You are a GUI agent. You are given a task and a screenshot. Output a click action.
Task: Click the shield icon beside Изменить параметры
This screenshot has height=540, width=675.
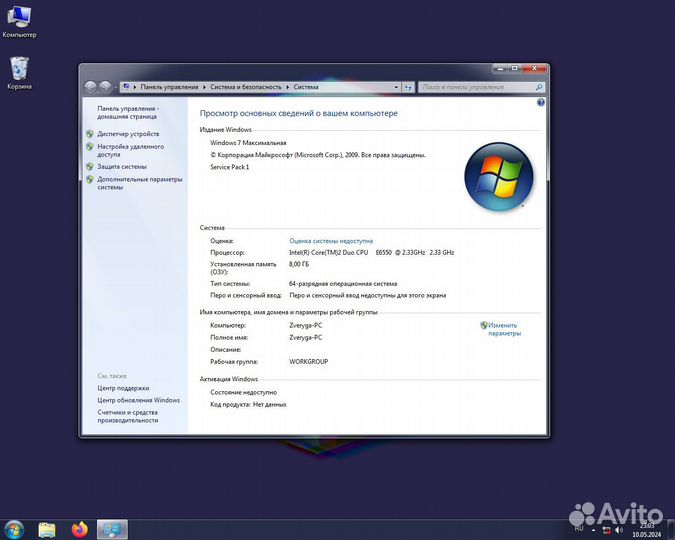click(484, 325)
